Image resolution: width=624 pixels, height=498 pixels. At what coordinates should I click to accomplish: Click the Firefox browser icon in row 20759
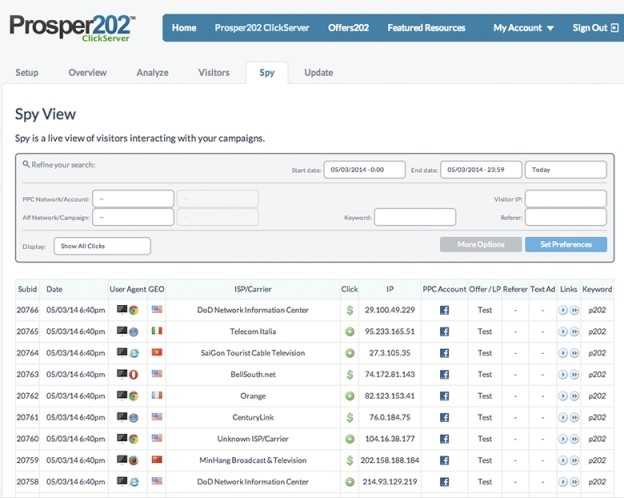click(x=133, y=461)
